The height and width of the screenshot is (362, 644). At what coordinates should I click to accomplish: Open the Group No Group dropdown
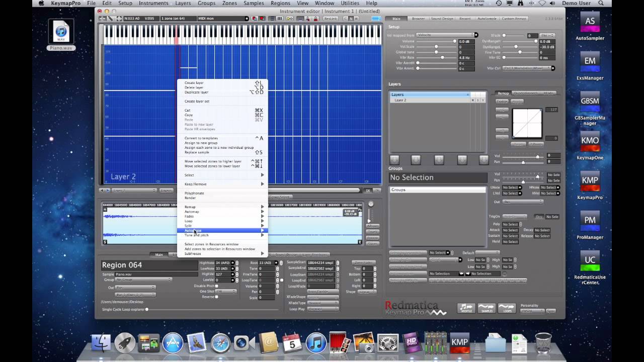pyautogui.click(x=144, y=280)
